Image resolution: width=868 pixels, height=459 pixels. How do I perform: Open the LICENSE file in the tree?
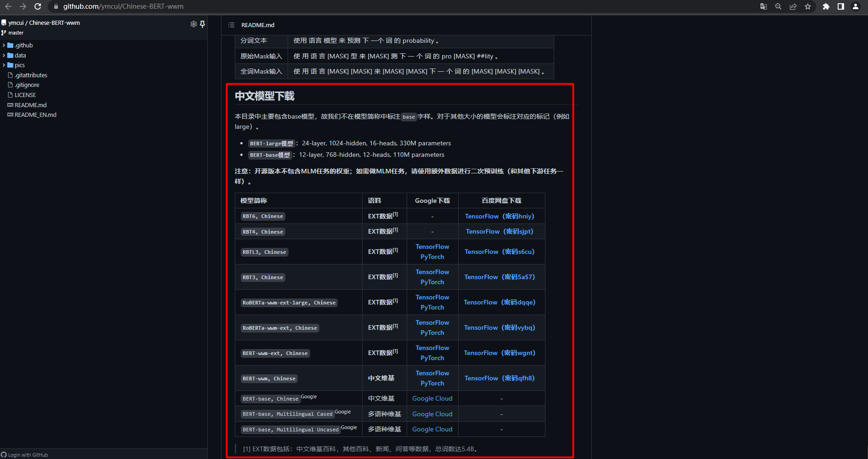point(25,95)
